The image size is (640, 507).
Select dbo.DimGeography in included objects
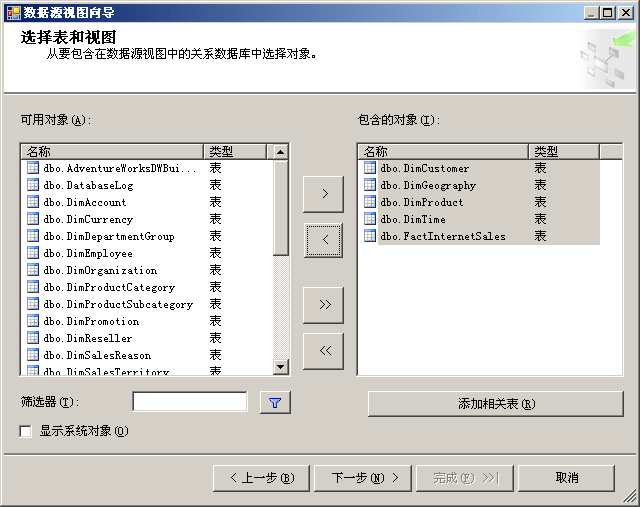pos(428,185)
